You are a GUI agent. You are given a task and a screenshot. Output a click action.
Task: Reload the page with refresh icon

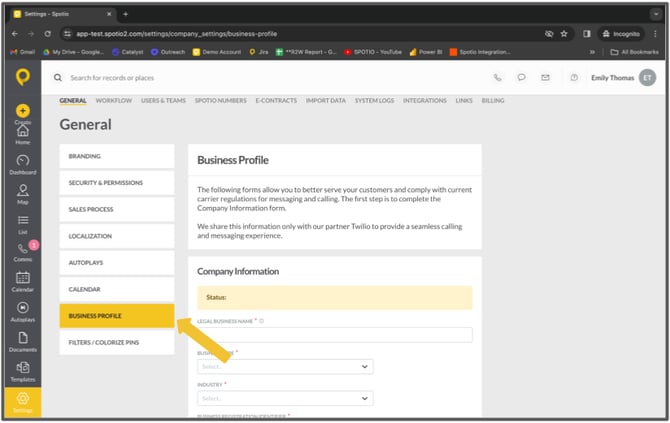pyautogui.click(x=47, y=34)
